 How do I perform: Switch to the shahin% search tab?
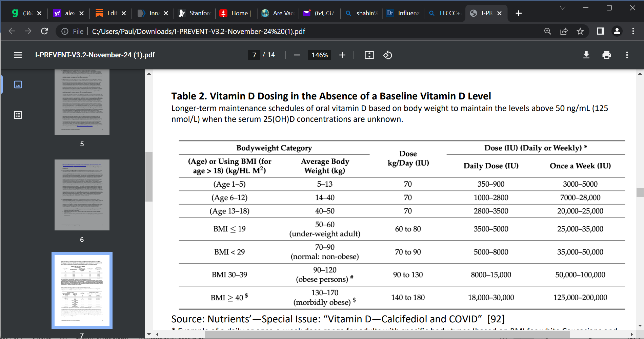tap(361, 13)
